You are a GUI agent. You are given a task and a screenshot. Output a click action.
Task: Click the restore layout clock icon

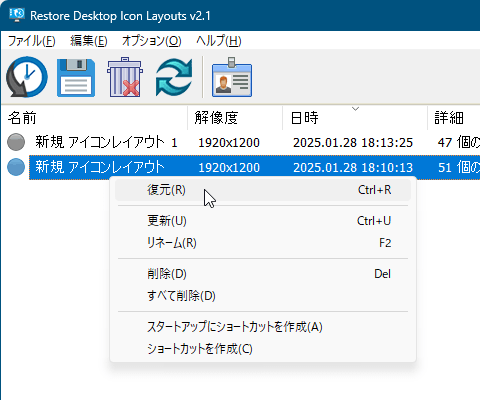27,77
